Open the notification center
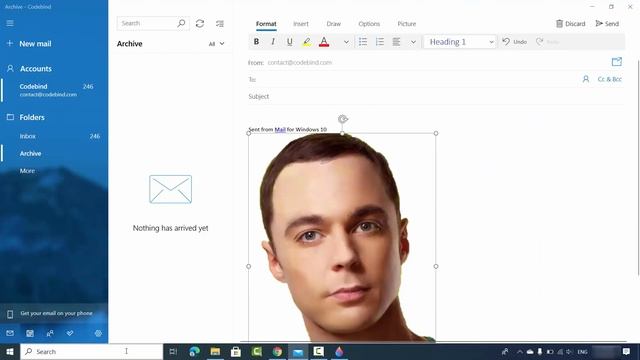The image size is (640, 360). click(627, 351)
